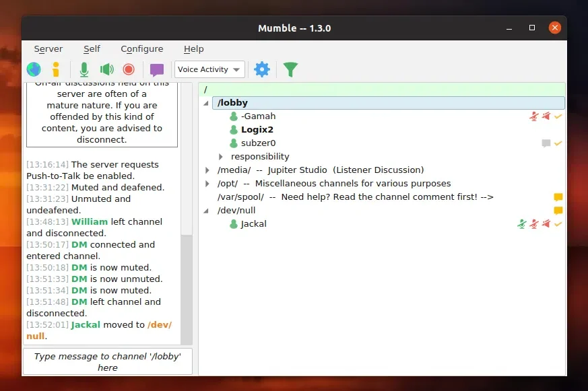This screenshot has width=588, height=391.
Task: Click Jackal's user avatar icon
Action: click(x=234, y=224)
